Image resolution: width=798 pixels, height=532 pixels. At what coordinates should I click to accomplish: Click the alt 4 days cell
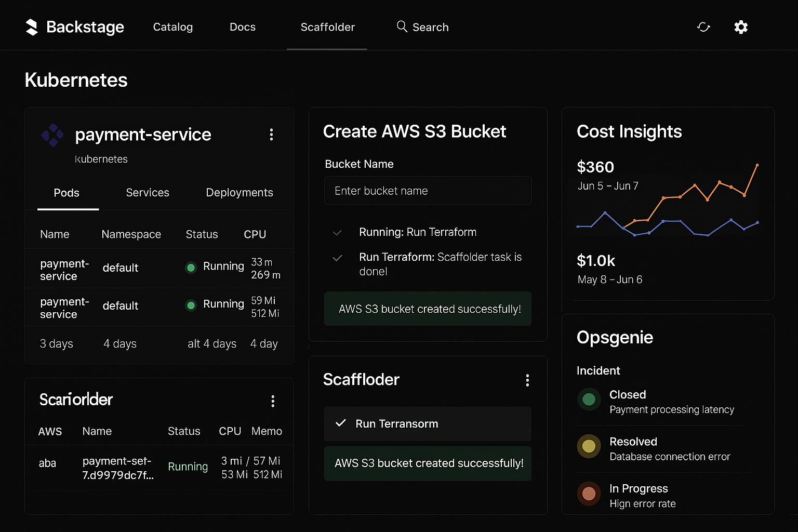pyautogui.click(x=212, y=344)
